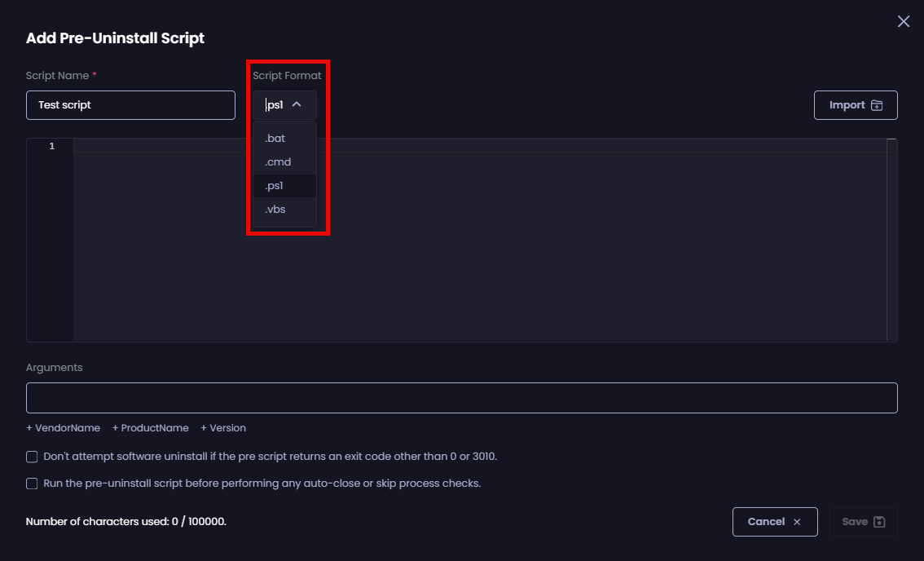
Task: Collapse the format list using the chevron icon
Action: pos(297,104)
